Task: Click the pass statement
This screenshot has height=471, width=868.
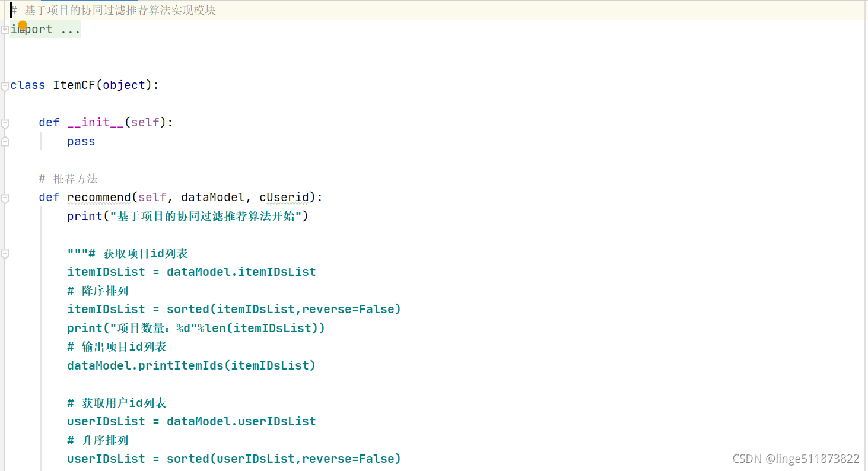Action: [x=81, y=141]
